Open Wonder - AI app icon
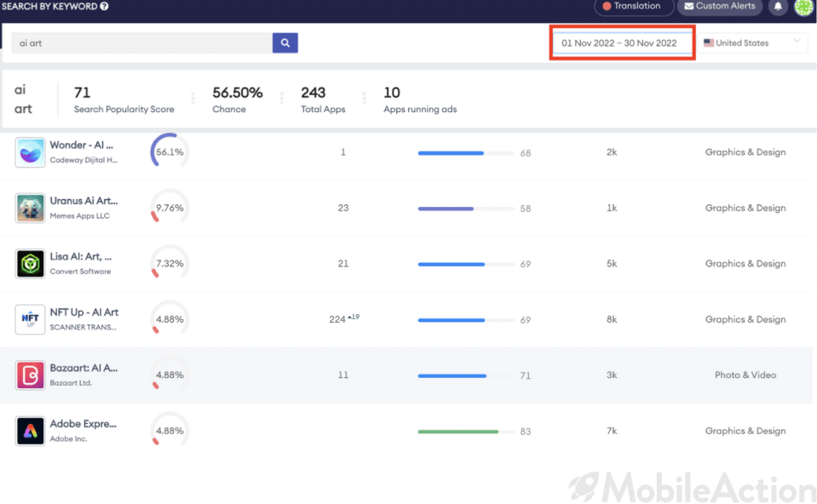This screenshot has width=817, height=504. point(30,152)
